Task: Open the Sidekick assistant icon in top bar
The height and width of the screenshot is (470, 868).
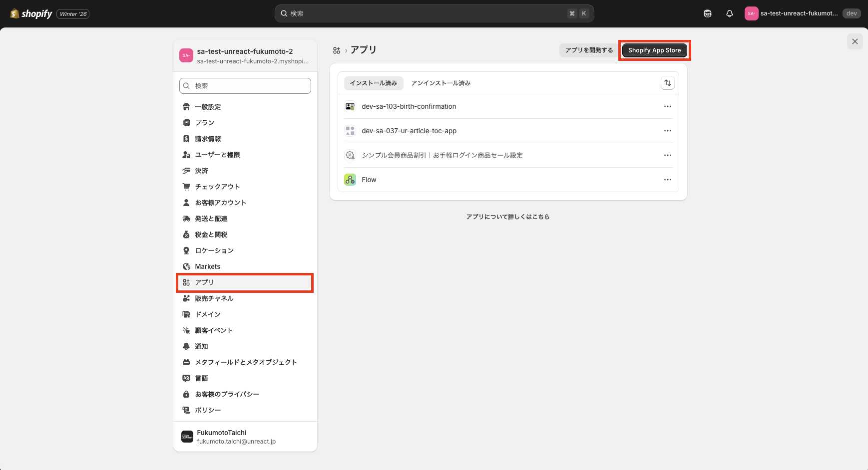Action: tap(707, 13)
